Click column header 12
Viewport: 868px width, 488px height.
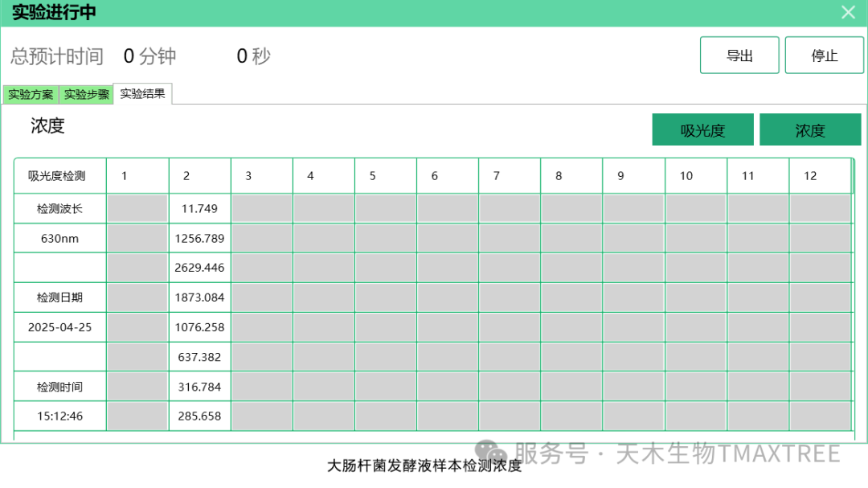click(819, 176)
